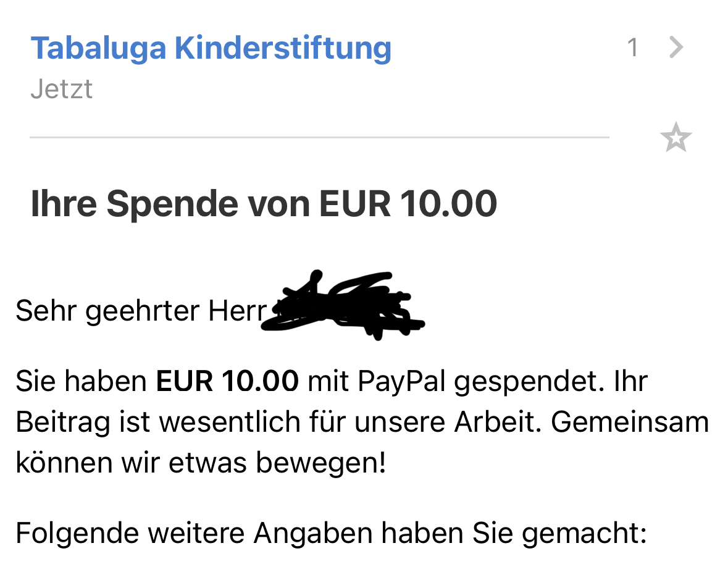The height and width of the screenshot is (572, 728).
Task: Expand details with the chevron arrow
Action: (x=677, y=47)
